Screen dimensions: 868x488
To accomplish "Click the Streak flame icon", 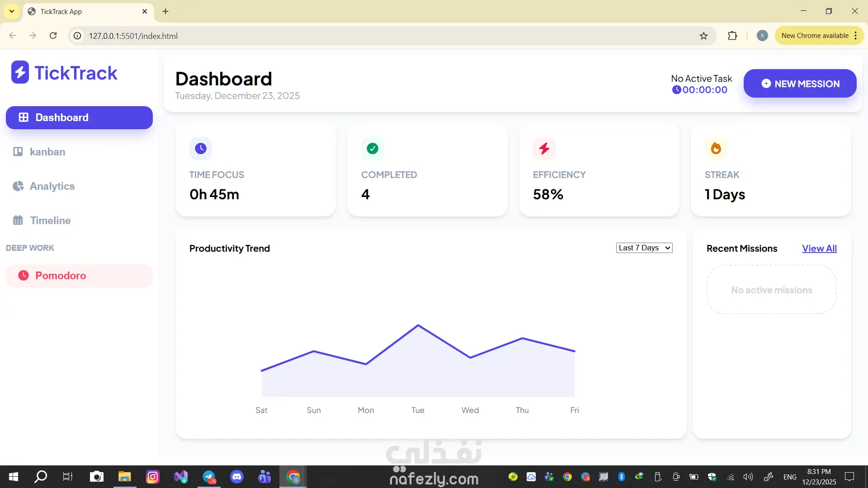I will pos(716,148).
